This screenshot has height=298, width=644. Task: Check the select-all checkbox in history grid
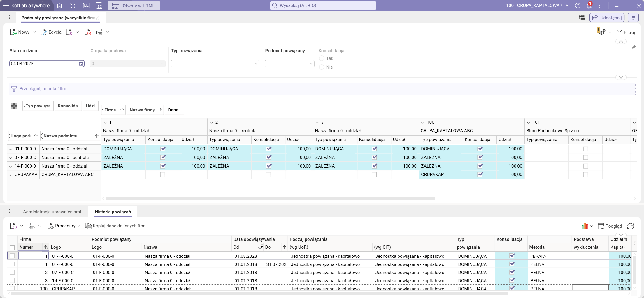click(x=12, y=248)
